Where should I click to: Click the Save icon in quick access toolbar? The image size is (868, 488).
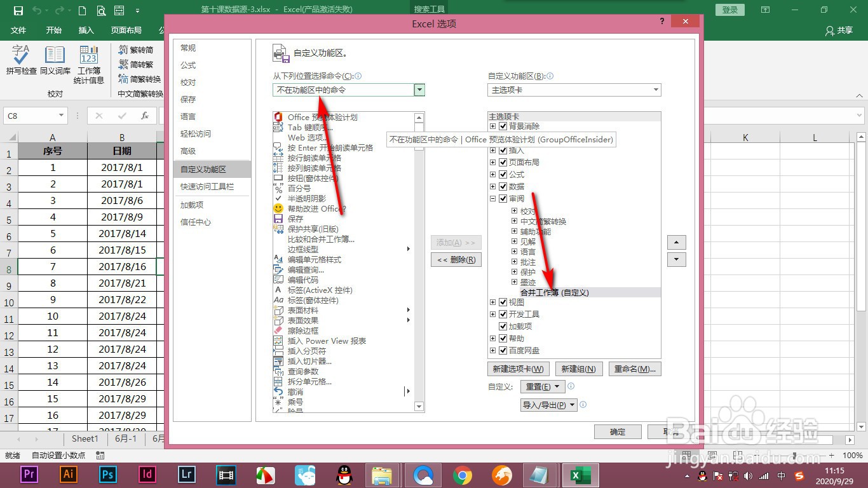click(18, 10)
